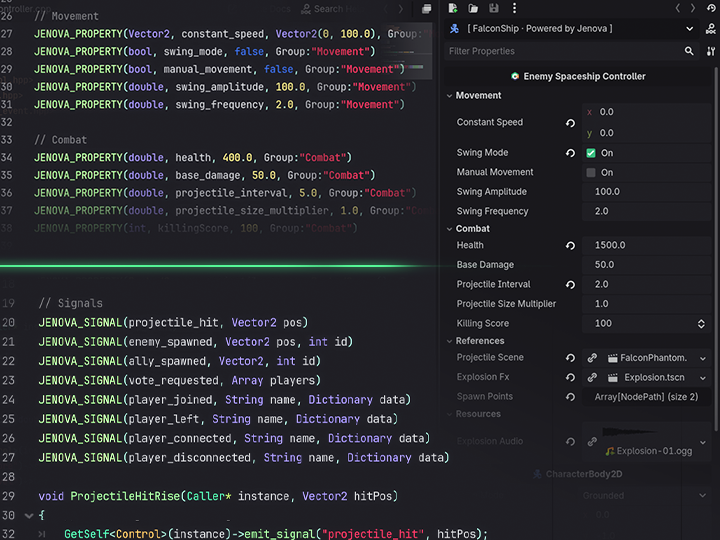
Task: Go to the next inspector object arrow
Action: [692, 8]
